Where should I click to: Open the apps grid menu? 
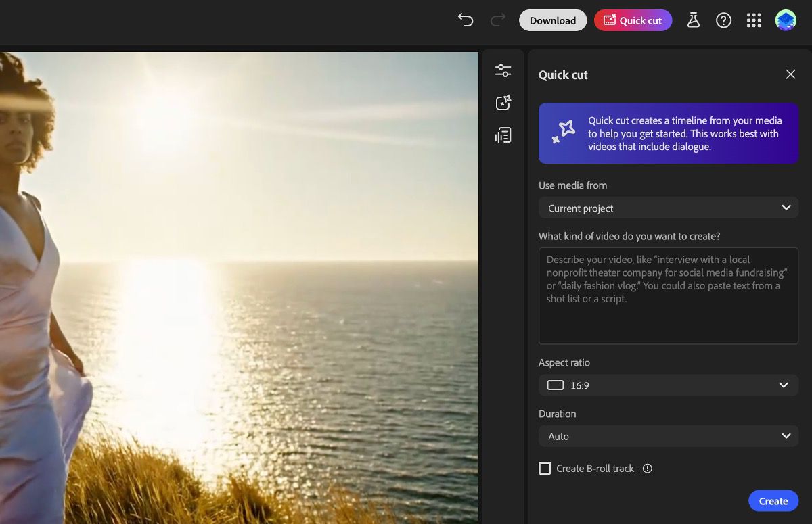tap(754, 20)
